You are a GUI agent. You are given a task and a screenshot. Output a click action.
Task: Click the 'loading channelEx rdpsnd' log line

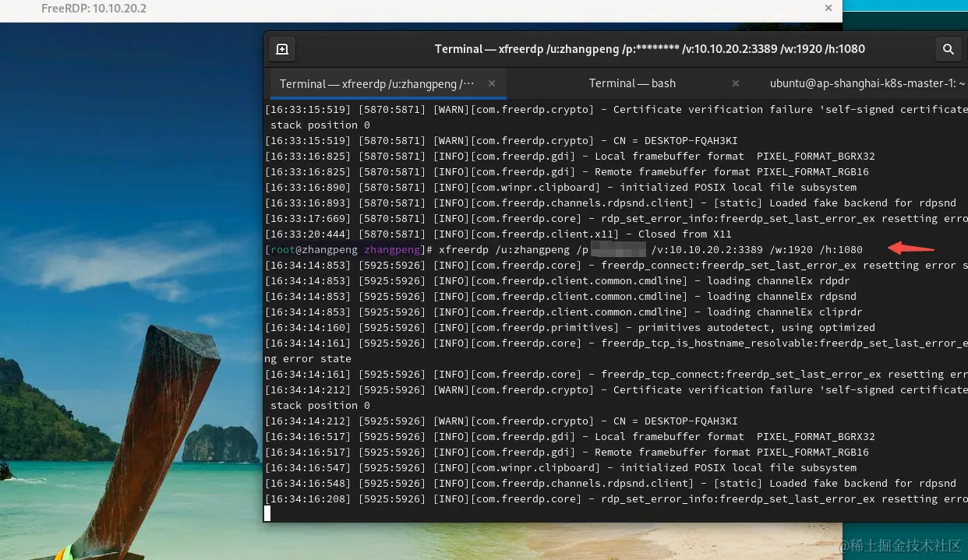pyautogui.click(x=560, y=297)
